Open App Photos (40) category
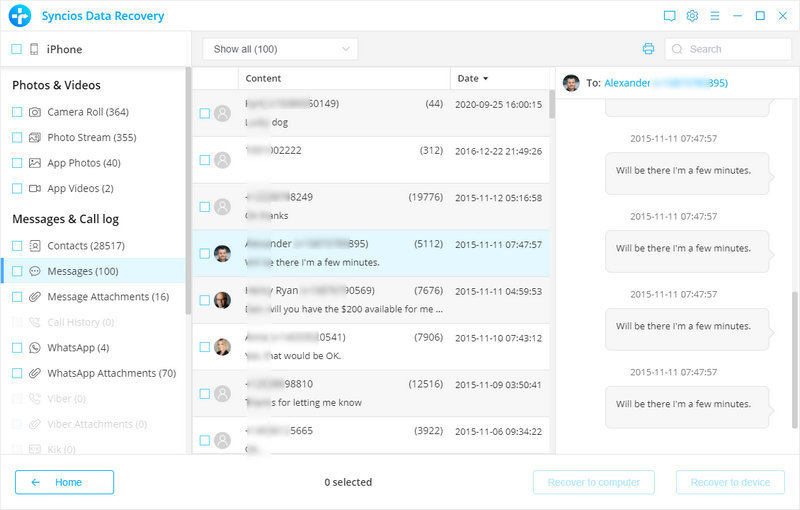Image resolution: width=800 pixels, height=510 pixels. 84,163
